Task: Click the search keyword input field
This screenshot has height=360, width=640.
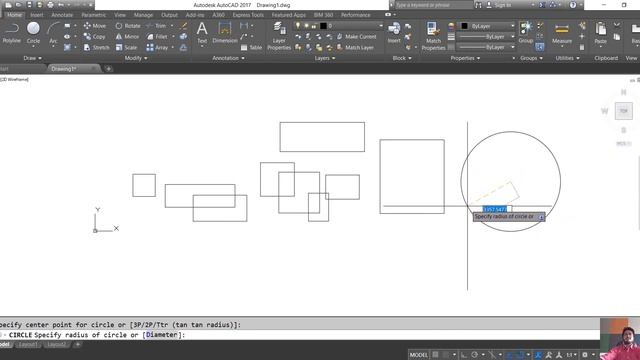Action: [433, 5]
